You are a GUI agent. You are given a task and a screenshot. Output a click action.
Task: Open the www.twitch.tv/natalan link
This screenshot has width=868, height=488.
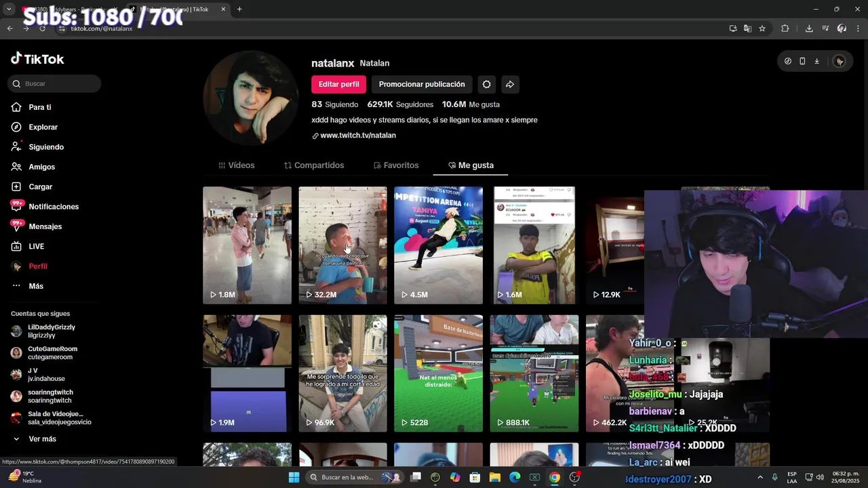click(357, 136)
